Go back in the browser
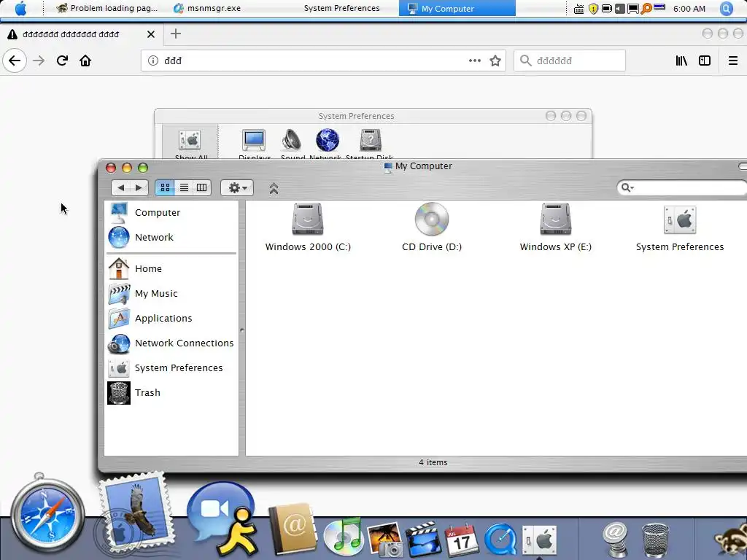 [x=15, y=61]
